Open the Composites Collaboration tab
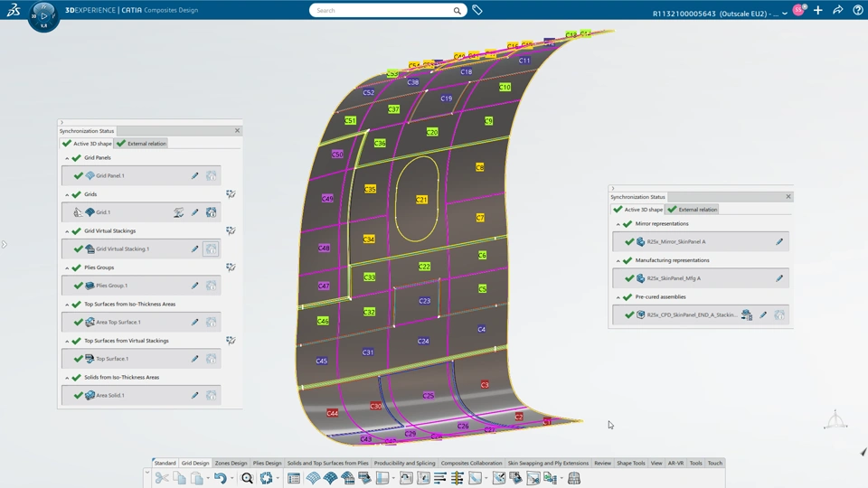The width and height of the screenshot is (868, 488). tap(471, 463)
